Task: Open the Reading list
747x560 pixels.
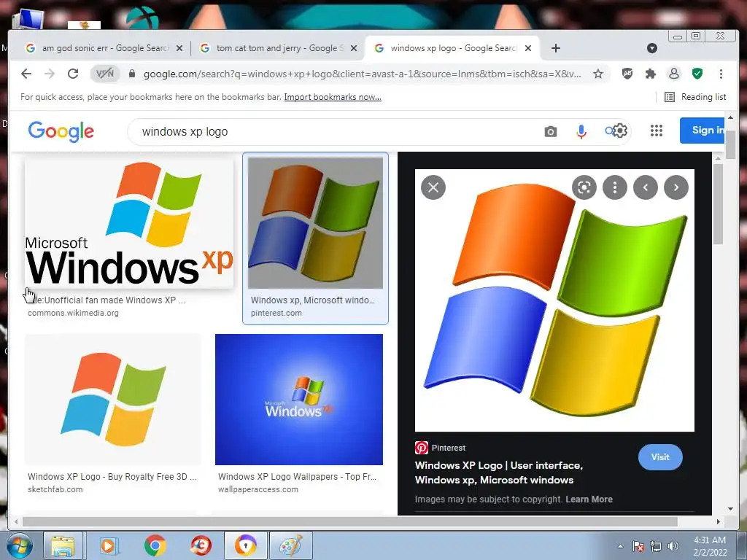Action: [695, 97]
